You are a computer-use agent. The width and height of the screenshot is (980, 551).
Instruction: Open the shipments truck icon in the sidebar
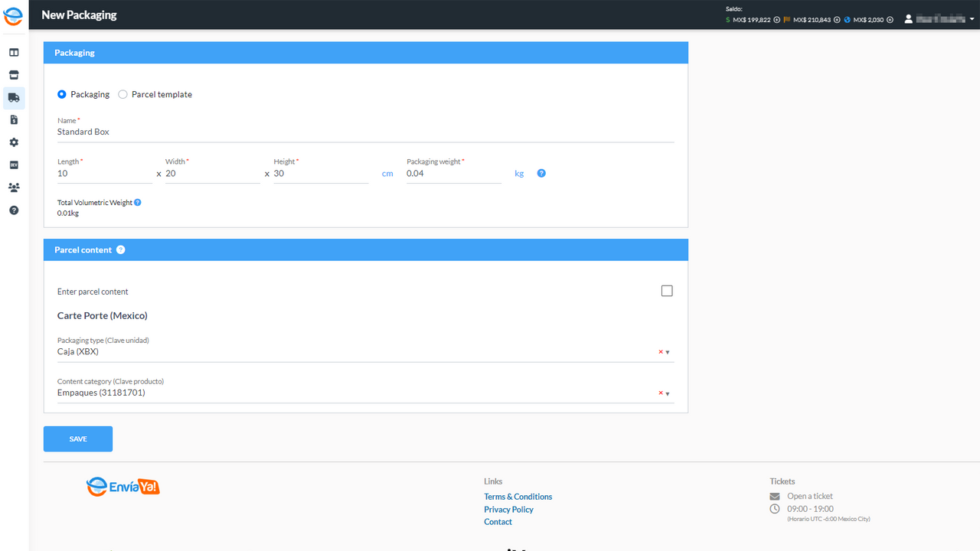[14, 97]
